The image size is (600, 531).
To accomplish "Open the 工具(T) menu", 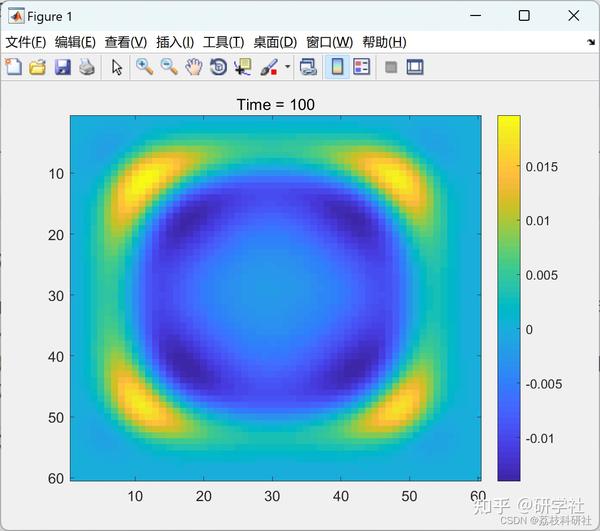I will 223,42.
